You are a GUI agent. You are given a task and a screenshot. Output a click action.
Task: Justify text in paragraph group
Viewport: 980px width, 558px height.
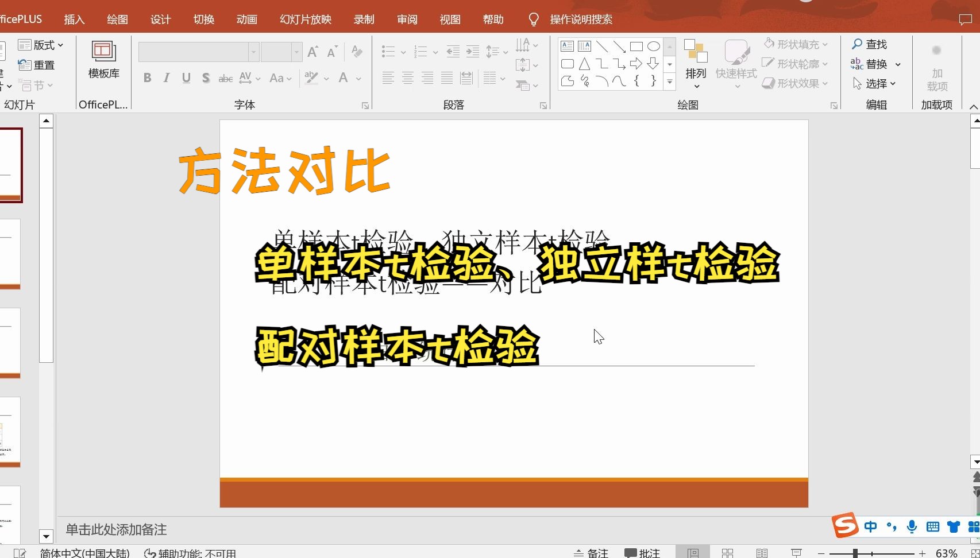pos(447,78)
